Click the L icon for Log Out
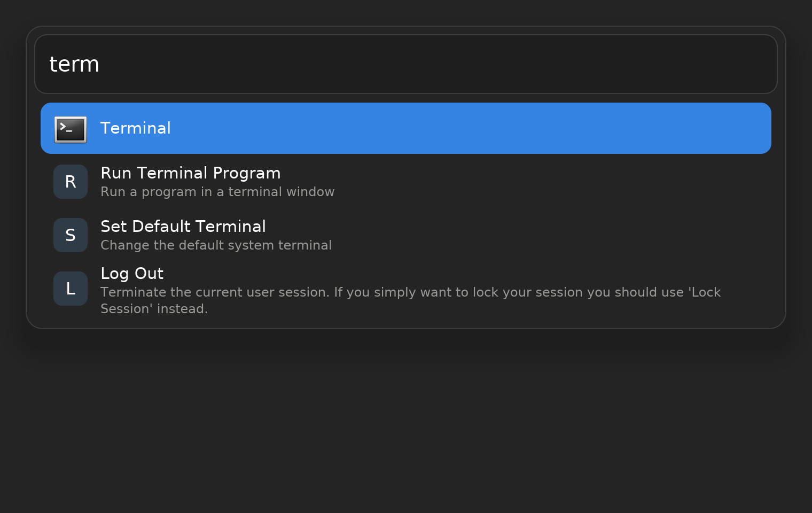The width and height of the screenshot is (812, 513). [71, 289]
